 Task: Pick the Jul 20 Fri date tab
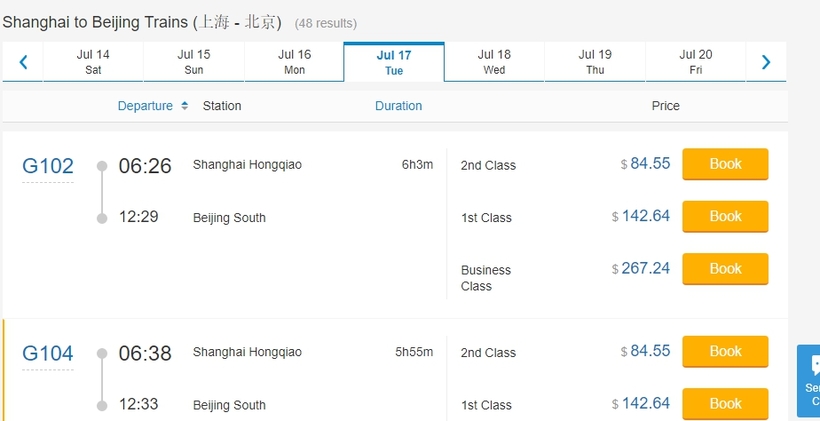point(696,62)
